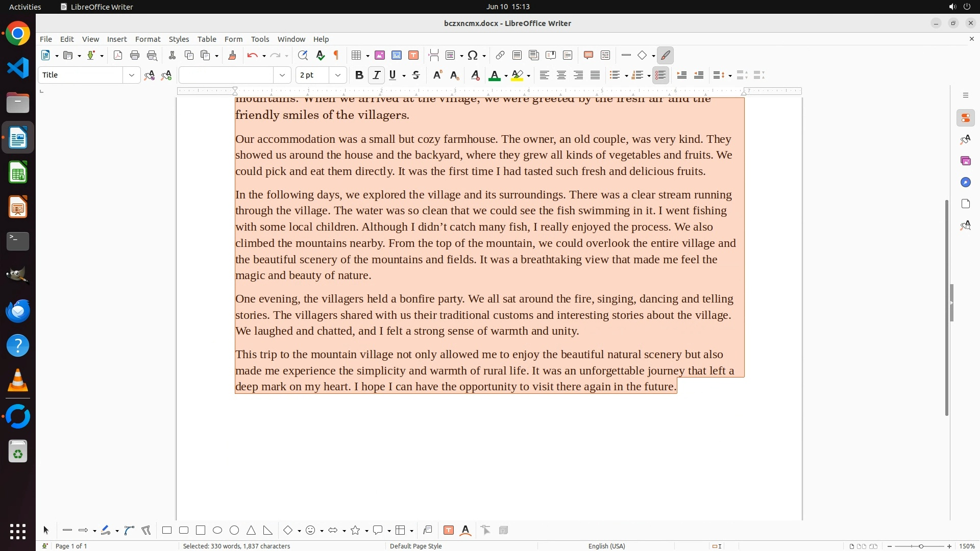Click the Insert Hyperlink icon
The width and height of the screenshot is (980, 551).
coord(500,55)
